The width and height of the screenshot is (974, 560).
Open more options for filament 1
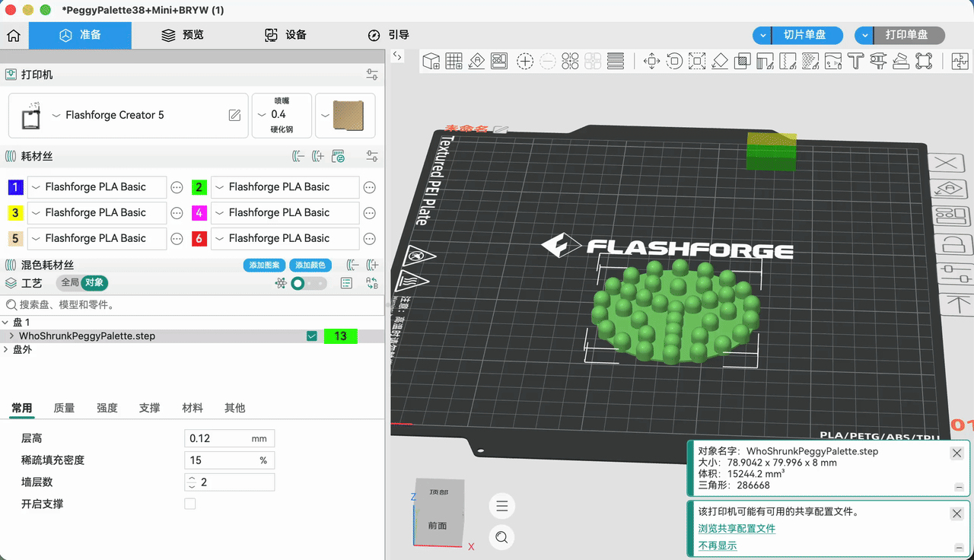(177, 187)
